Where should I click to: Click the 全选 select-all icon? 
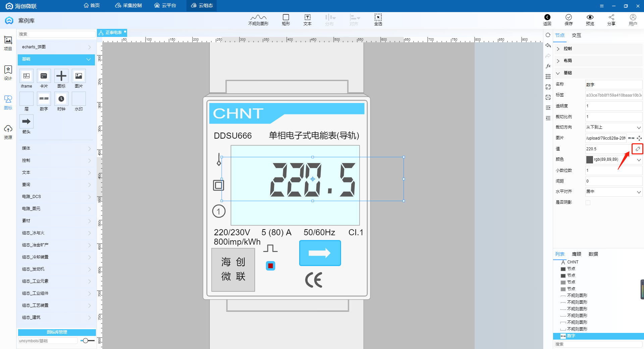(378, 20)
